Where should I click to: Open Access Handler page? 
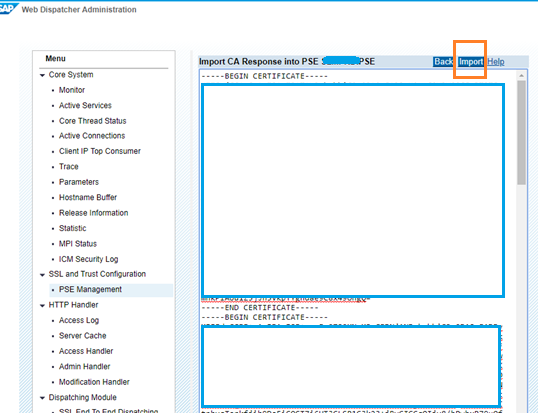tap(86, 351)
